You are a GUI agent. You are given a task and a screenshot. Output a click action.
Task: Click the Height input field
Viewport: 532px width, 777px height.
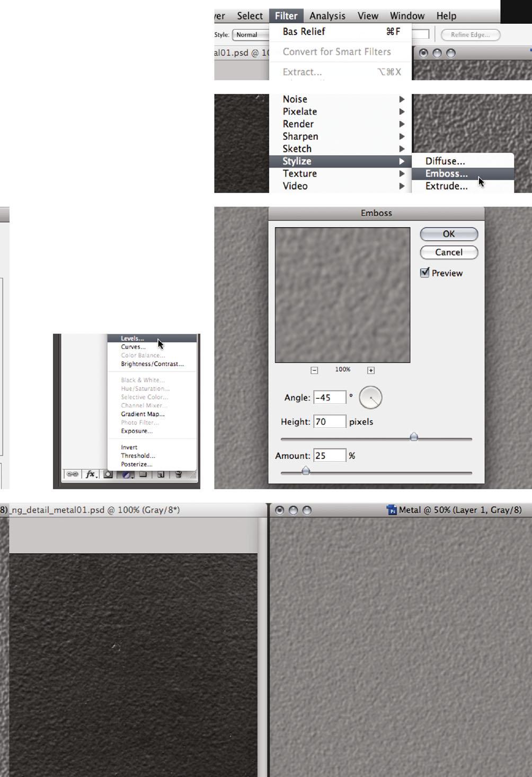point(330,422)
